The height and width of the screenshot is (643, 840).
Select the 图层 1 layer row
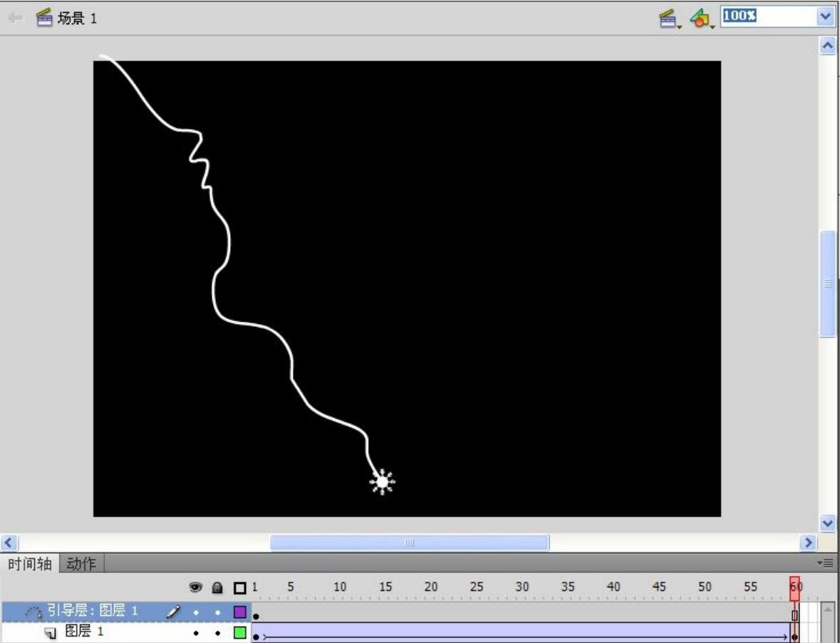(126, 632)
